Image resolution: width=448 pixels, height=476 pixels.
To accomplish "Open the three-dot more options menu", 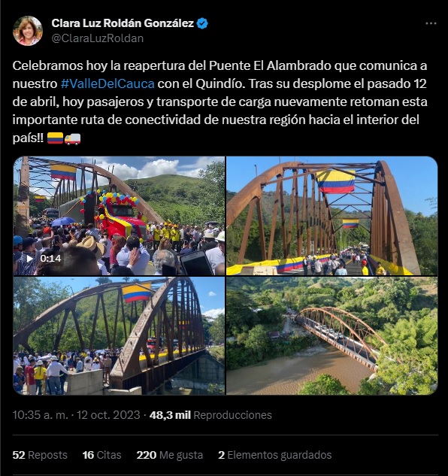I will coord(431,23).
